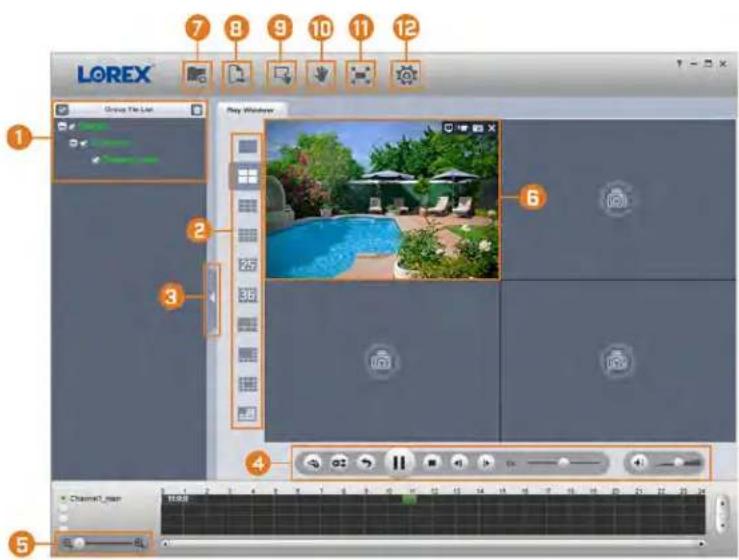Choose the 25-channel split layout

click(x=247, y=265)
